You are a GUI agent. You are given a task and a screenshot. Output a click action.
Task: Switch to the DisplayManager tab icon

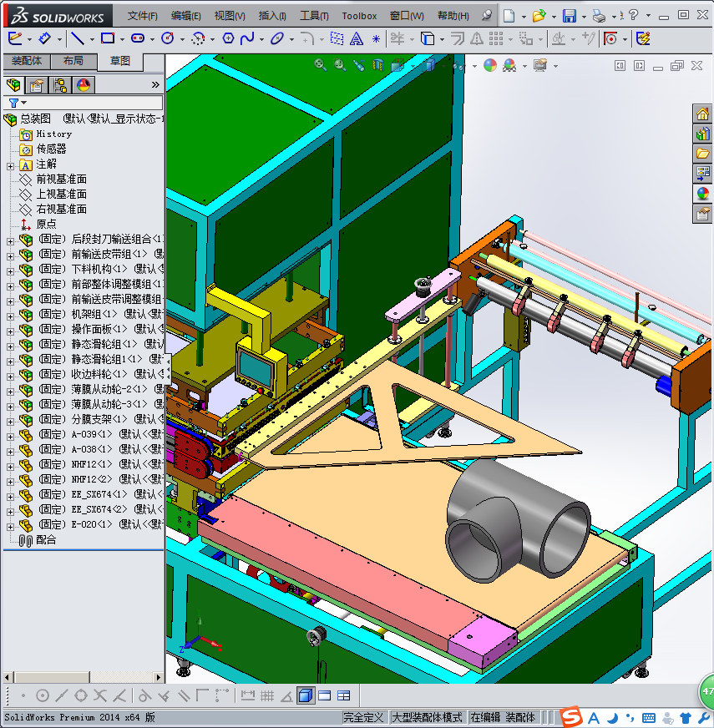pyautogui.click(x=84, y=85)
